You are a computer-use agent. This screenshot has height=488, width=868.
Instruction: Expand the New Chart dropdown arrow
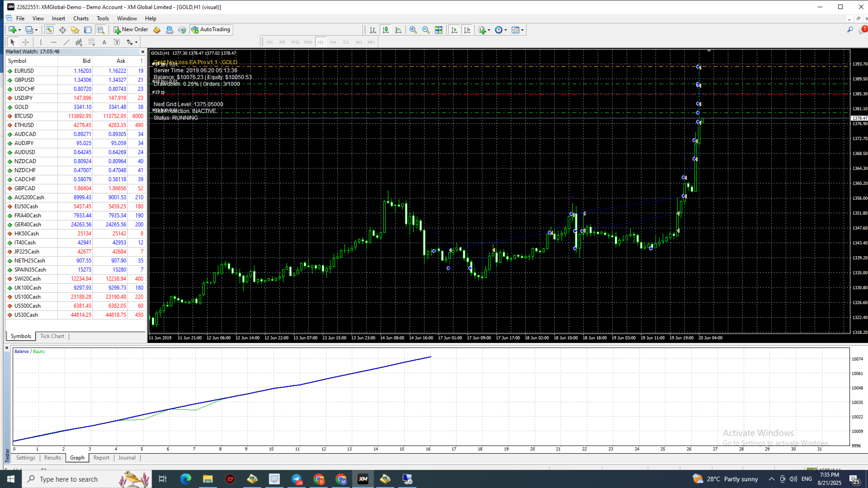19,30
